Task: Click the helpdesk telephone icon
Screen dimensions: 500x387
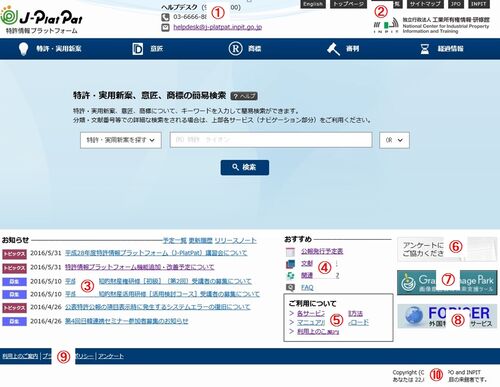Action: coord(165,17)
